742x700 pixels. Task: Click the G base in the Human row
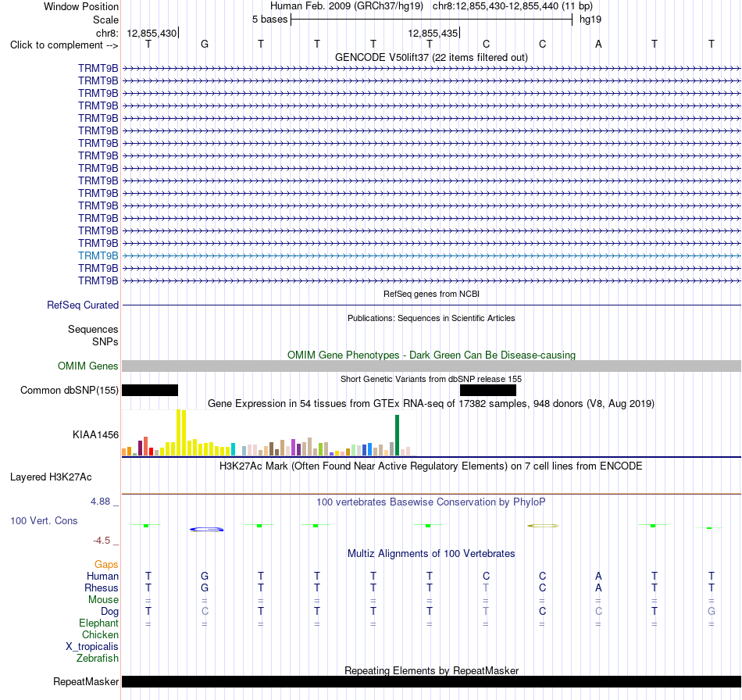click(205, 576)
